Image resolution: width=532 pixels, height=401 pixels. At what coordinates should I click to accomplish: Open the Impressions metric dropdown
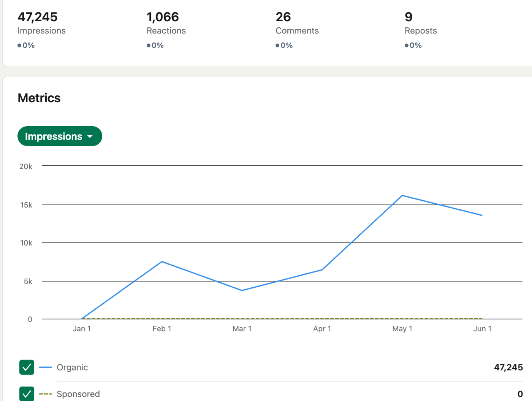(x=60, y=136)
